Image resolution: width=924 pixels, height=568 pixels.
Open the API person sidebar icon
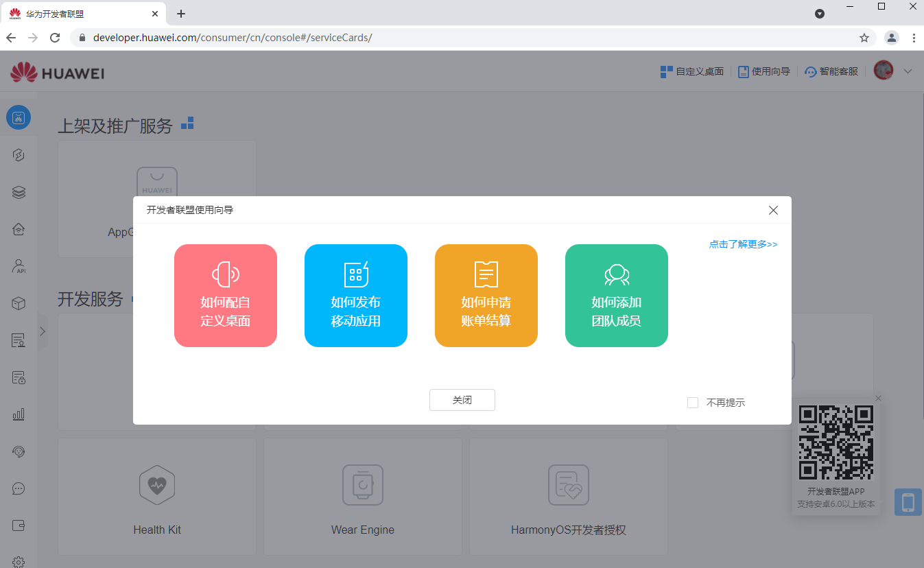point(19,266)
